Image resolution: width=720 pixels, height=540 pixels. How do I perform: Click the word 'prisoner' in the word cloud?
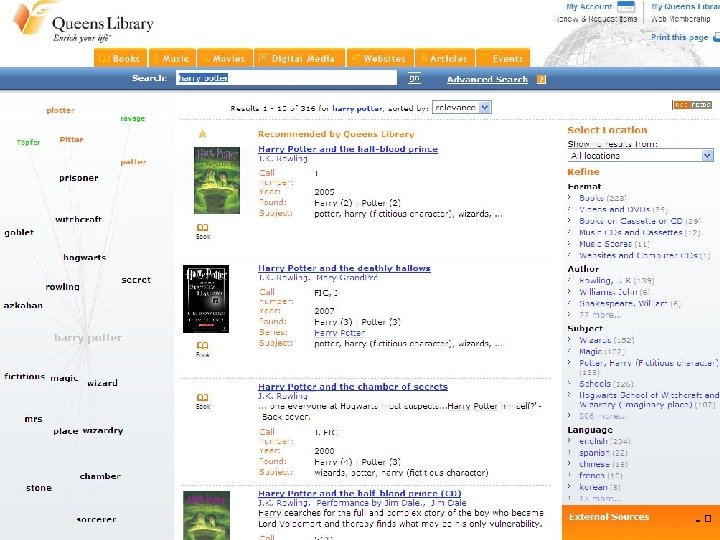pos(79,178)
